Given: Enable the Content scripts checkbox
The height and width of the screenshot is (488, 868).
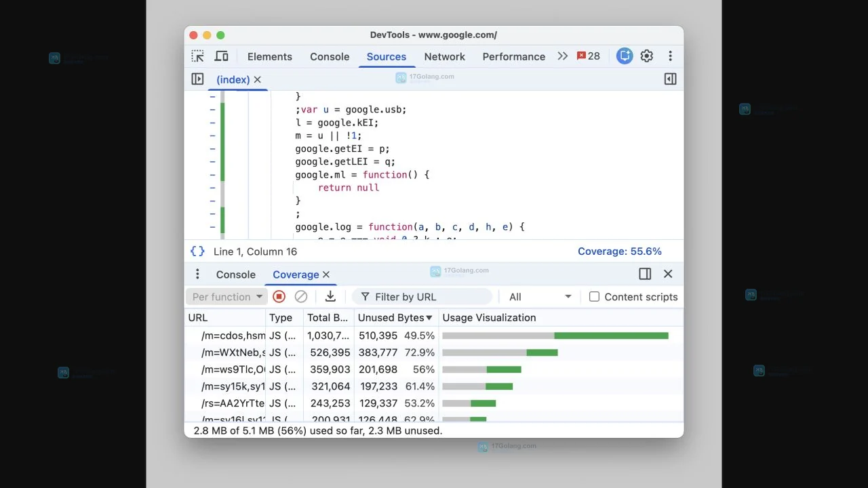Looking at the screenshot, I should [594, 297].
